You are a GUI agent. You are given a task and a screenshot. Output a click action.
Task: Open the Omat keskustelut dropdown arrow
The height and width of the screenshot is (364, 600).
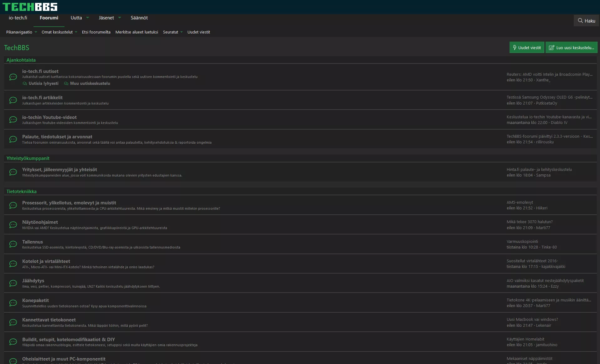pyautogui.click(x=76, y=32)
